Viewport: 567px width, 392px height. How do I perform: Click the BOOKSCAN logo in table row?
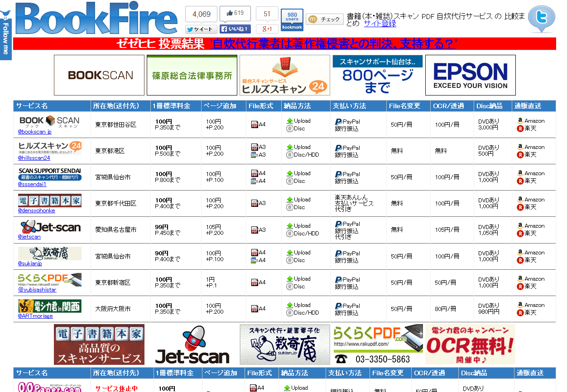click(x=49, y=121)
